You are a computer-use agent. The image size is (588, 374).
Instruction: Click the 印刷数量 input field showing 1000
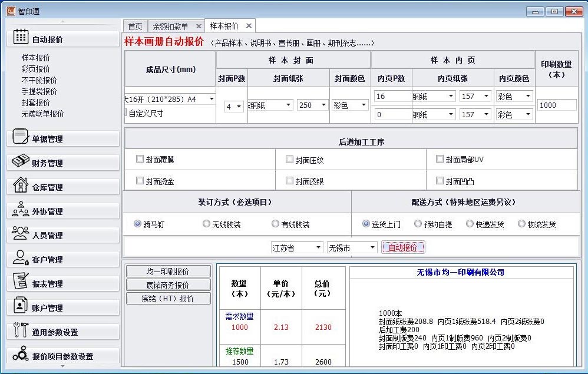557,105
